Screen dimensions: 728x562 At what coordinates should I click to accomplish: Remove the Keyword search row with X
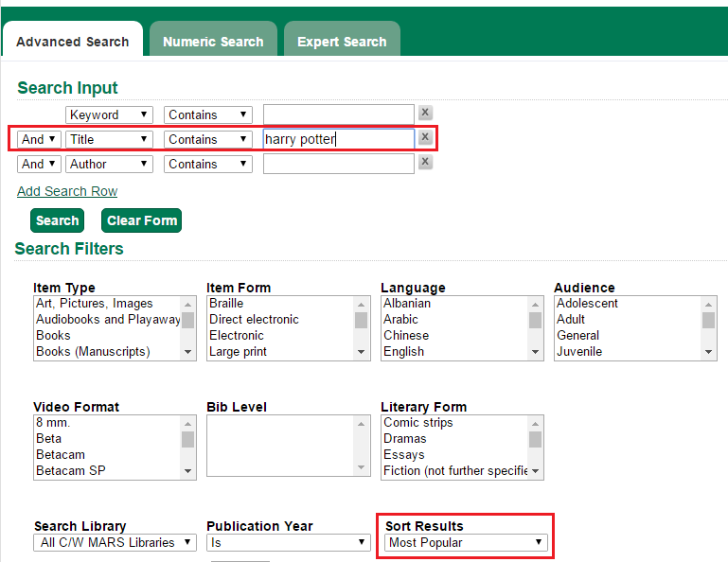pos(425,114)
